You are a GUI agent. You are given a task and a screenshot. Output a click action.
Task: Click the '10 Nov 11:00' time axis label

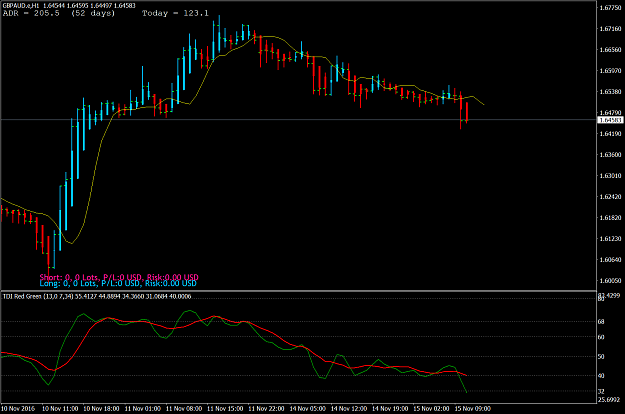click(60, 409)
